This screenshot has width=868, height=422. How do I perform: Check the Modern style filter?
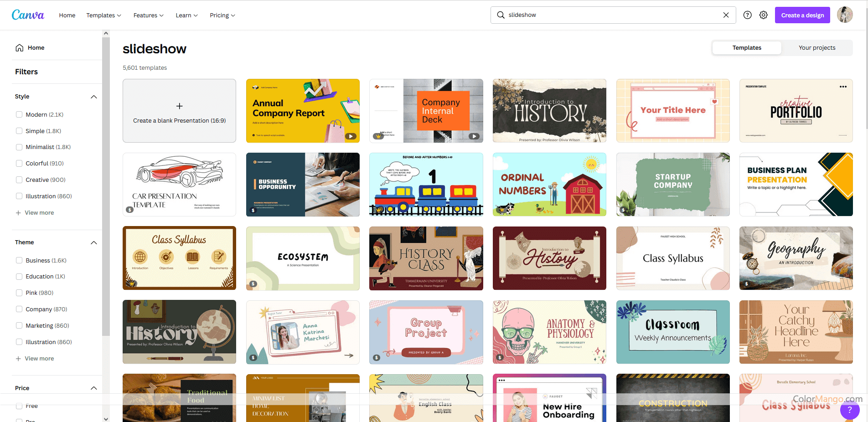19,114
